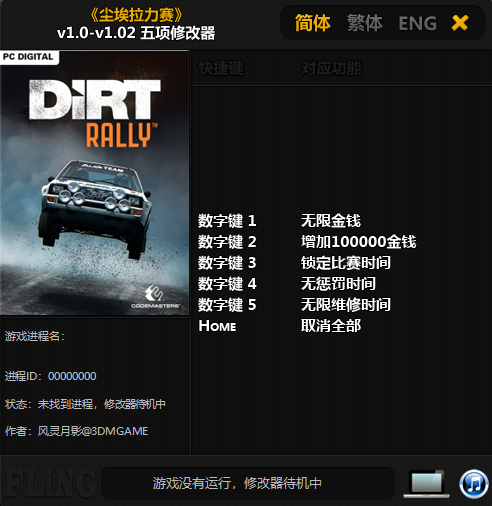Switch language to ENG
Screen dimensions: 492x506
pyautogui.click(x=417, y=23)
